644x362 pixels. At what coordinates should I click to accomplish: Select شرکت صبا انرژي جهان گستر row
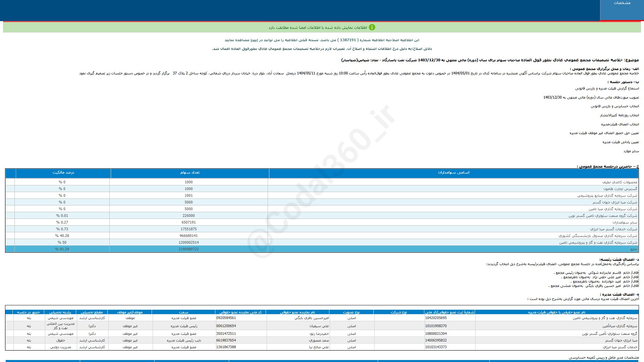pyautogui.click(x=615, y=202)
